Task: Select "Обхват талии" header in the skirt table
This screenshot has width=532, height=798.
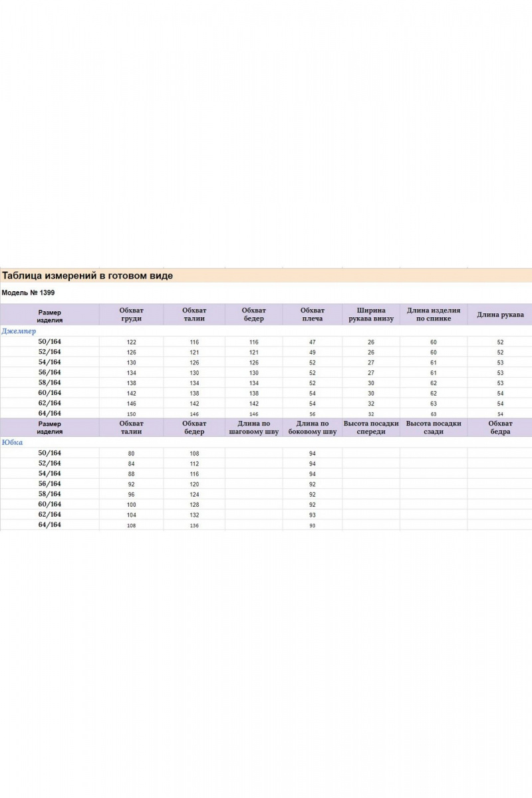Action: click(x=131, y=427)
